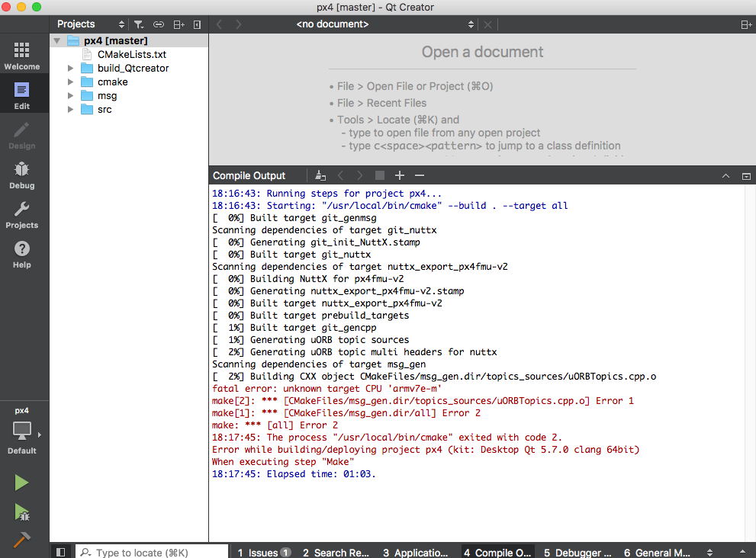Go to previous item in Compile Output
The width and height of the screenshot is (756, 558).
click(341, 176)
